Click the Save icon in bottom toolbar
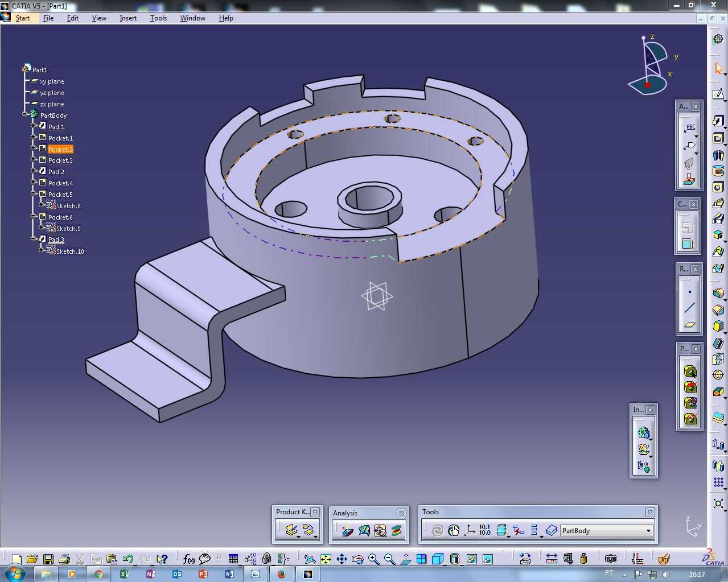The width and height of the screenshot is (728, 582). coord(48,559)
